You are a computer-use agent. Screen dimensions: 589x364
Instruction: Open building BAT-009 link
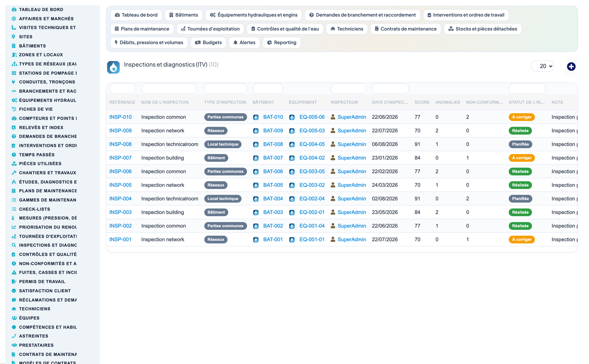point(273,131)
